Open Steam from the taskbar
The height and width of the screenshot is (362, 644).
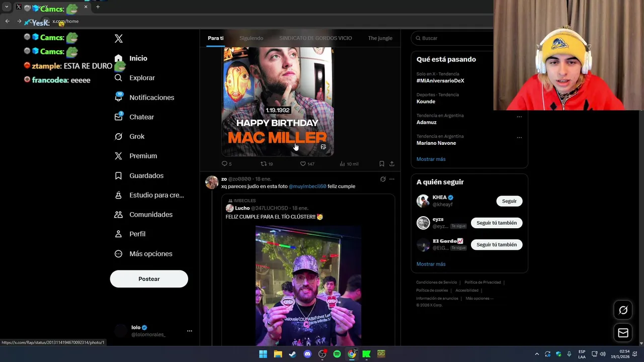[x=292, y=354]
